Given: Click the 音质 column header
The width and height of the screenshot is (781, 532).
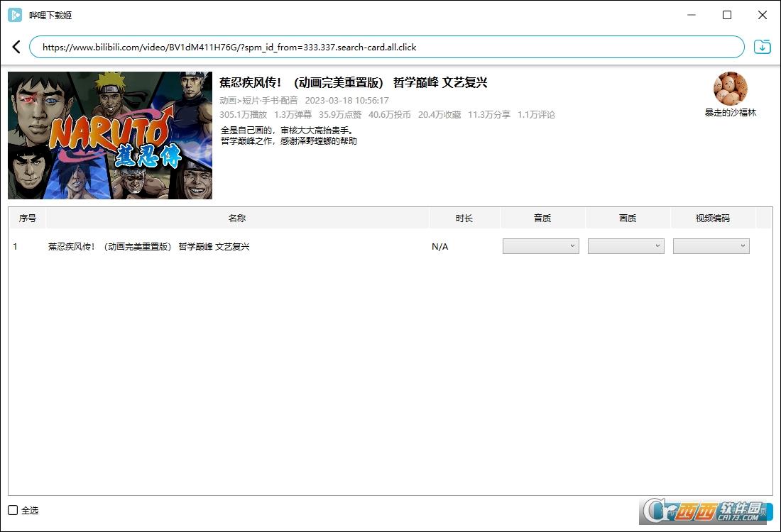Looking at the screenshot, I should (x=542, y=218).
